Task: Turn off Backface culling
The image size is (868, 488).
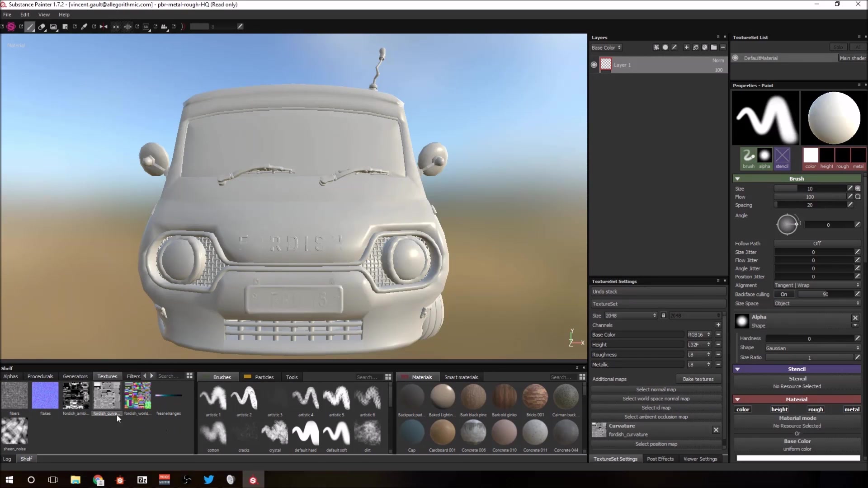Action: [x=784, y=294]
